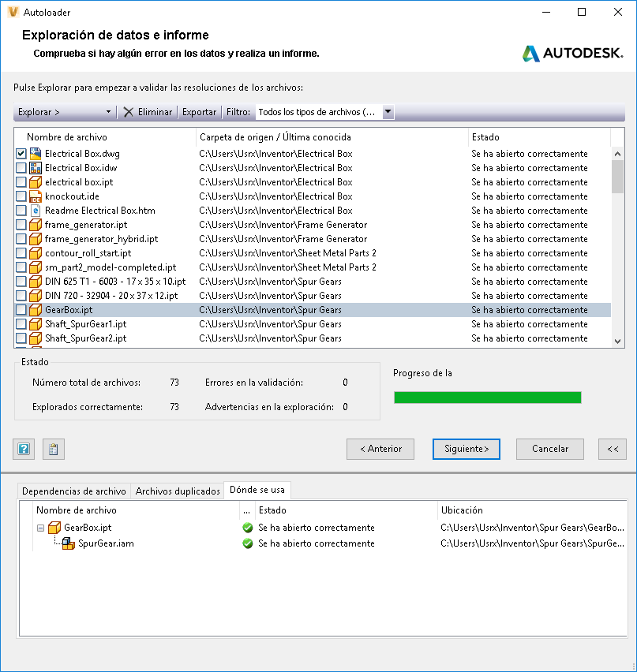Click the electrical box.ipt part icon

36,181
